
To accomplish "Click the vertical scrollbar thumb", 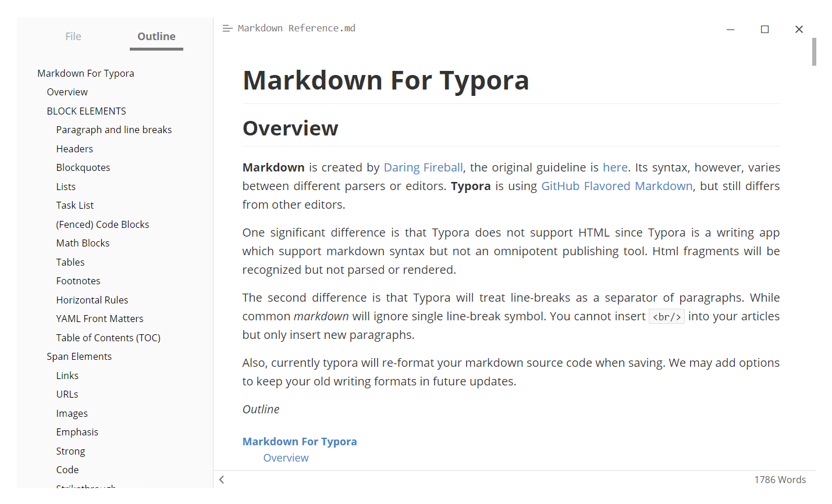I will (x=814, y=52).
